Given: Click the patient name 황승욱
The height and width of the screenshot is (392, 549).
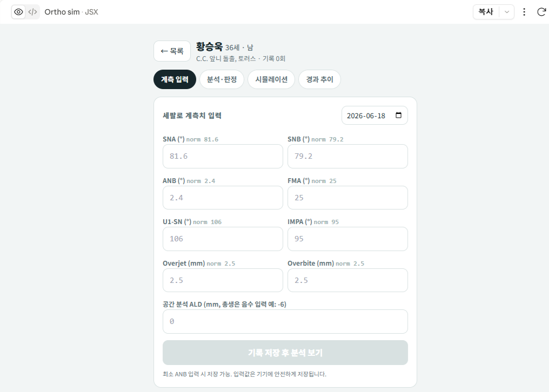Looking at the screenshot, I should click(209, 46).
